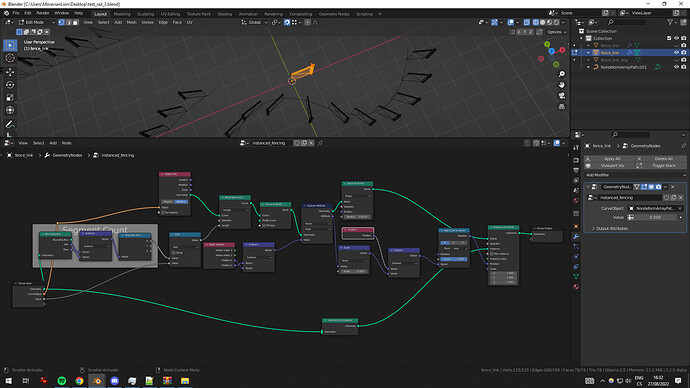This screenshot has width=690, height=388.
Task: Click the green Y axis gizmo handle
Action: coord(547,44)
